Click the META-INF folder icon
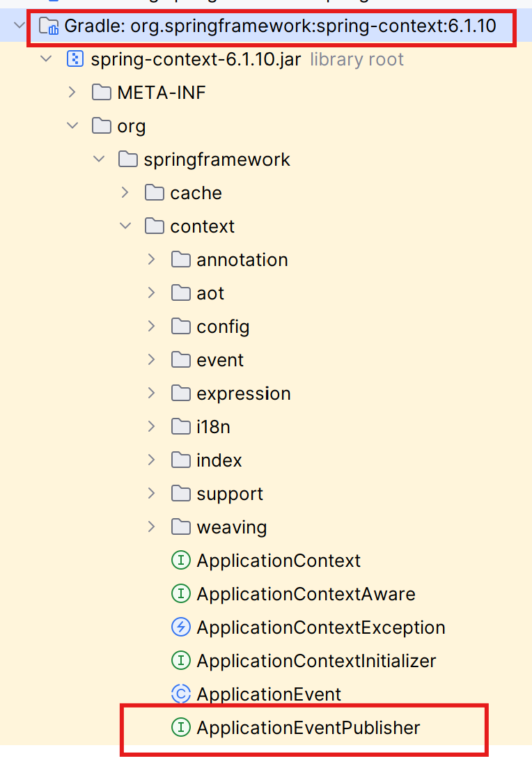The height and width of the screenshot is (757, 532). click(x=101, y=93)
